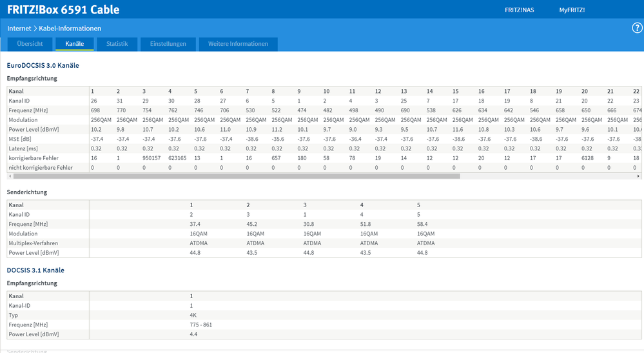Image resolution: width=644 pixels, height=353 pixels.
Task: Click the FRITZ!Box 6591 Cable title
Action: [63, 10]
